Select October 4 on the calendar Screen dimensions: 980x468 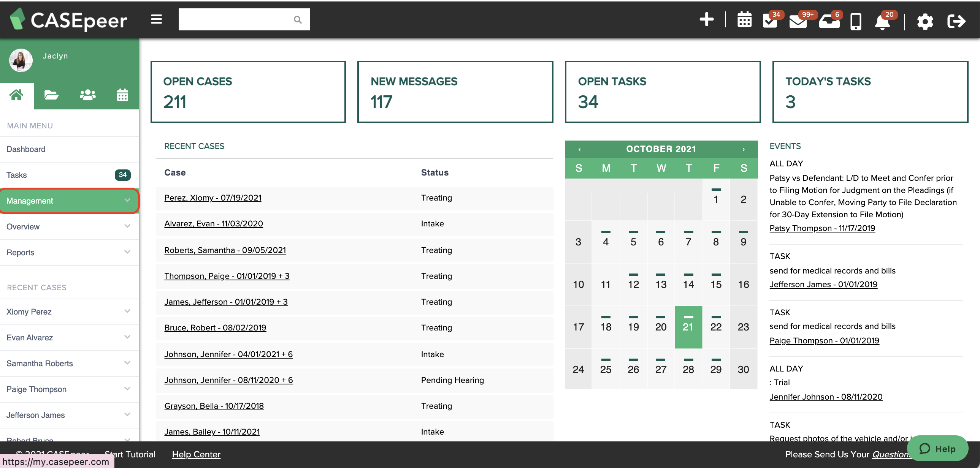(606, 242)
